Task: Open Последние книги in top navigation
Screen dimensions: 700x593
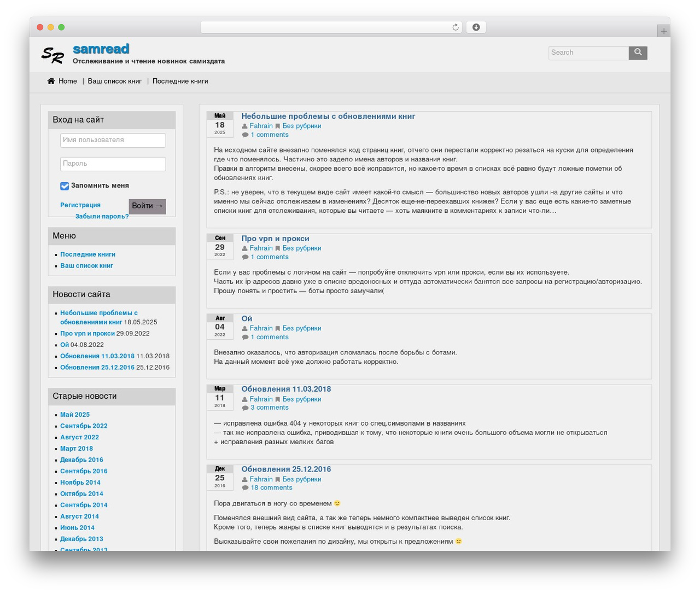Action: point(180,81)
